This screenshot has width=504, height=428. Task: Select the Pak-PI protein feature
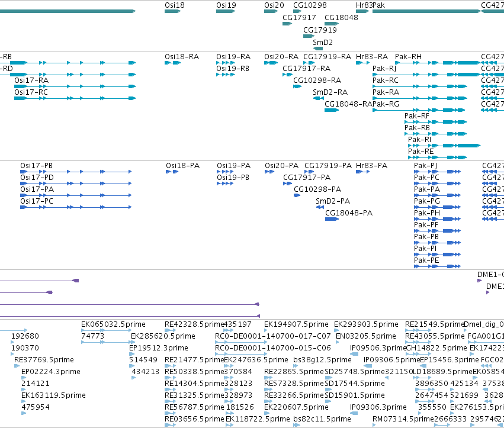(437, 255)
